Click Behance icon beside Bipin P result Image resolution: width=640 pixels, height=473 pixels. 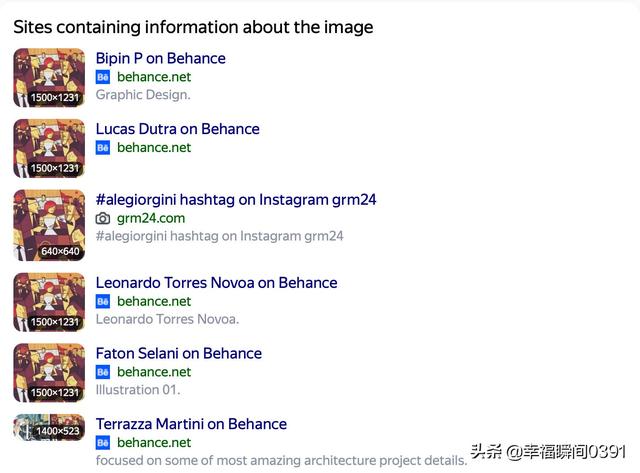[x=103, y=77]
